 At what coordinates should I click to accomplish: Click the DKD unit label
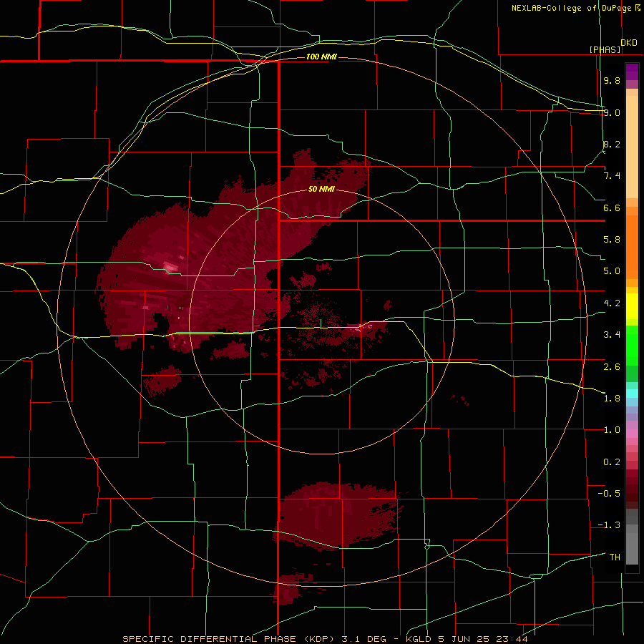tap(629, 42)
